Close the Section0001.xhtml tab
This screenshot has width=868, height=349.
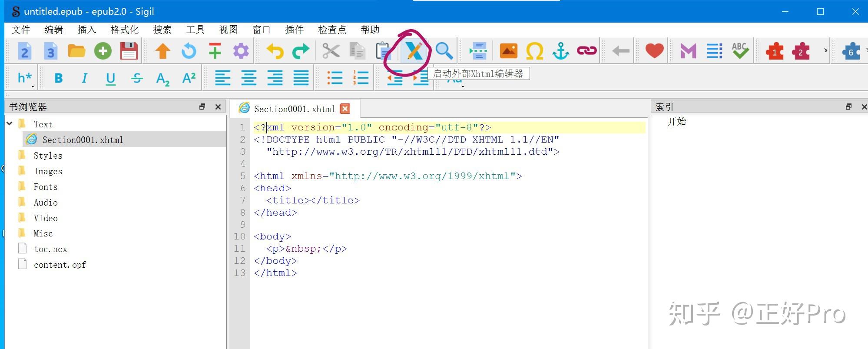pos(345,109)
